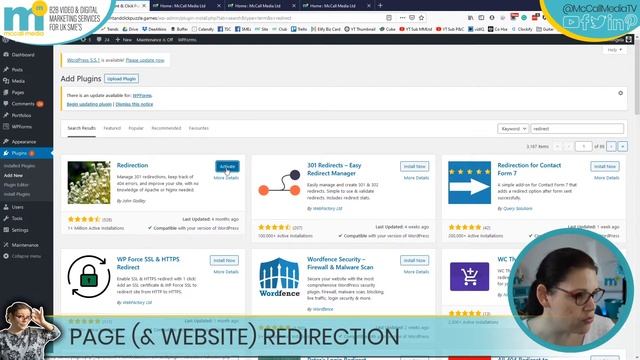The height and width of the screenshot is (360, 640).
Task: Save page to Pocket icon
Action: (x=412, y=18)
